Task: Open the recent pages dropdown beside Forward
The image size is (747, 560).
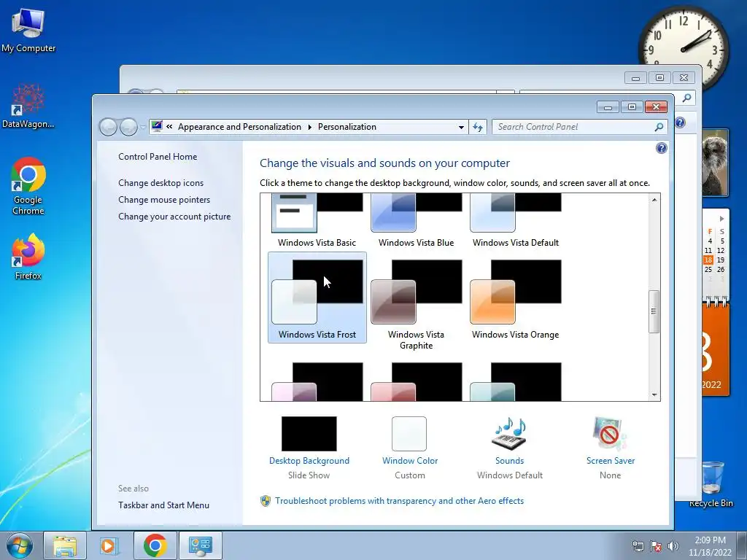Action: (x=143, y=127)
